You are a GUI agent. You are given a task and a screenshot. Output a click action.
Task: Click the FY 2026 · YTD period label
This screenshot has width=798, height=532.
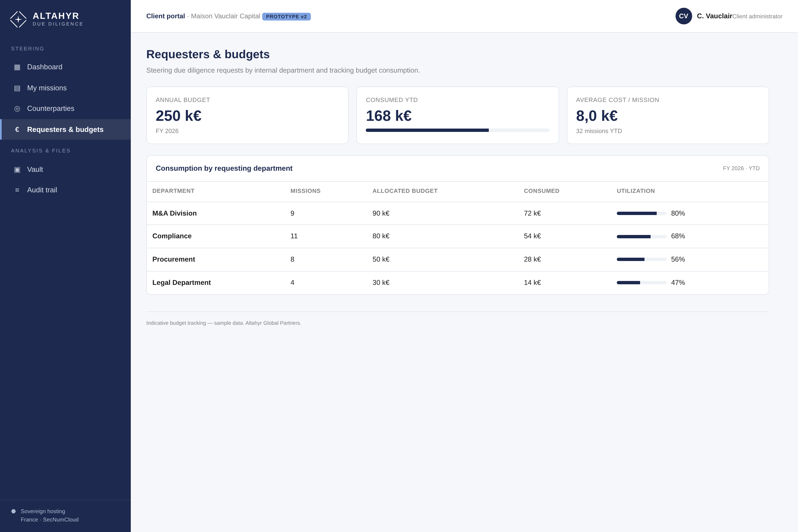pyautogui.click(x=741, y=168)
